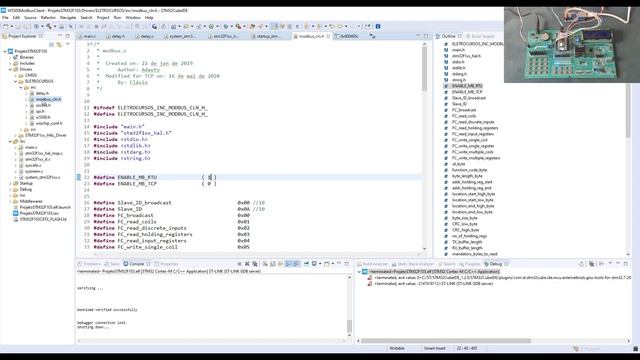This screenshot has width=640, height=360.
Task: Collapse the ProjetoSTM32F103 project node
Action: (x=5, y=51)
